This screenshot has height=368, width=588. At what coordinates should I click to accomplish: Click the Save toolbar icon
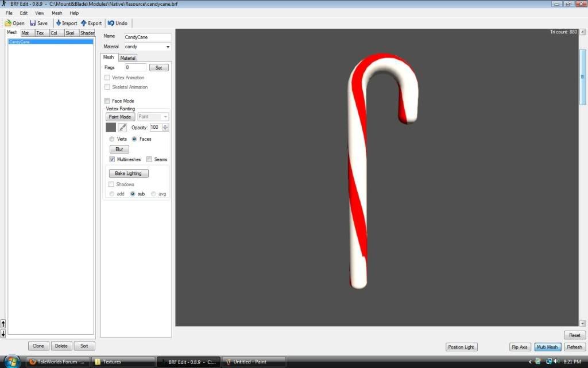tap(33, 23)
